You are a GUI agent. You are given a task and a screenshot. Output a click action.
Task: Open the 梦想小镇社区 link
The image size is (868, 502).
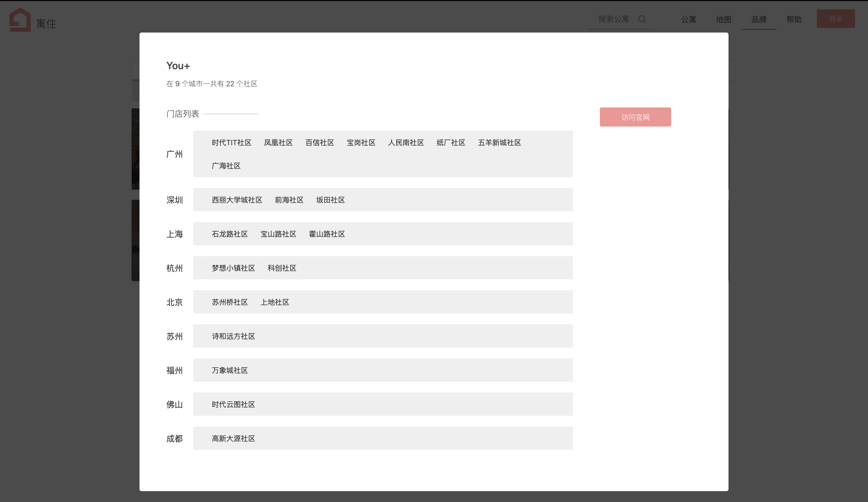233,268
